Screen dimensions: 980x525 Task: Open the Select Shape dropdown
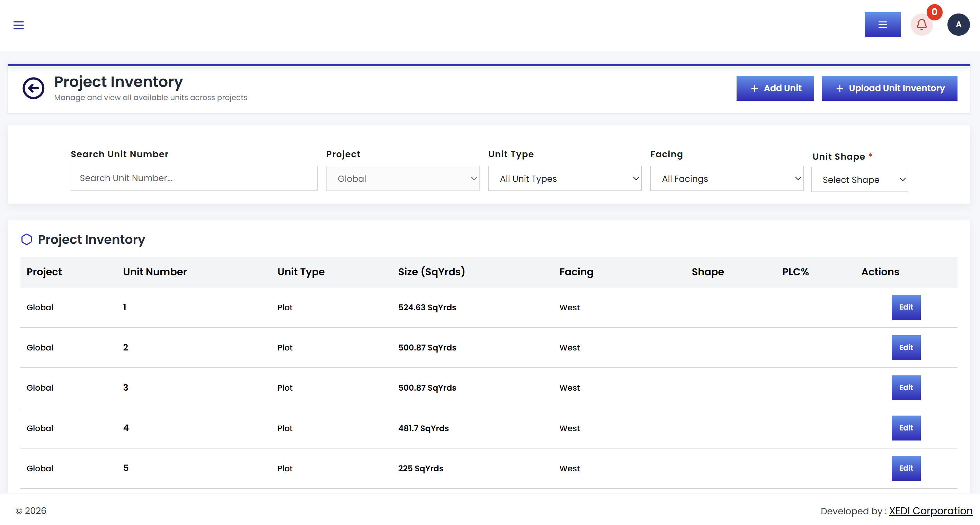tap(859, 179)
